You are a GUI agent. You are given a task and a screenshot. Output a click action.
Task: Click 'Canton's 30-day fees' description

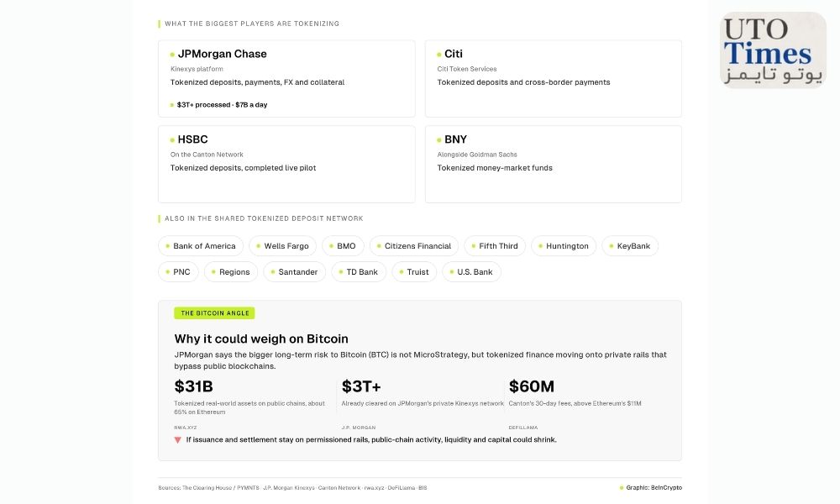coord(575,403)
